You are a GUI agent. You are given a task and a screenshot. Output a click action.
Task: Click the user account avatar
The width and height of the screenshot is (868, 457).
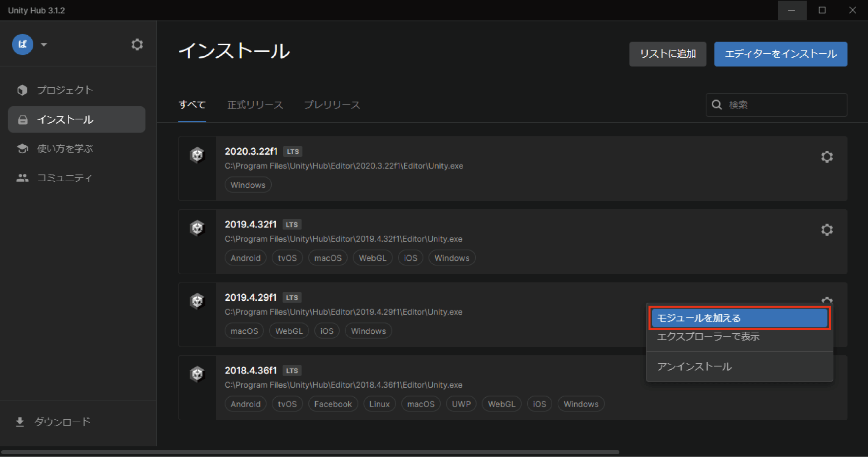pyautogui.click(x=22, y=44)
